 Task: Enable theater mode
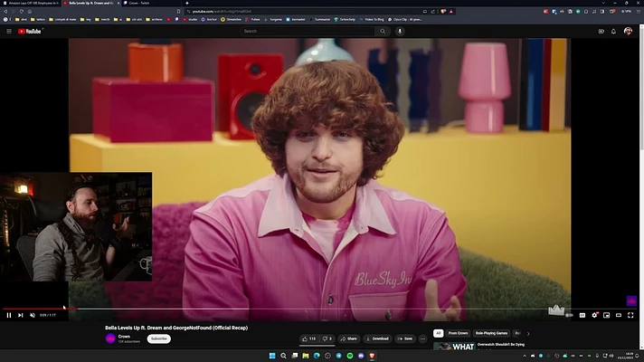(x=619, y=315)
